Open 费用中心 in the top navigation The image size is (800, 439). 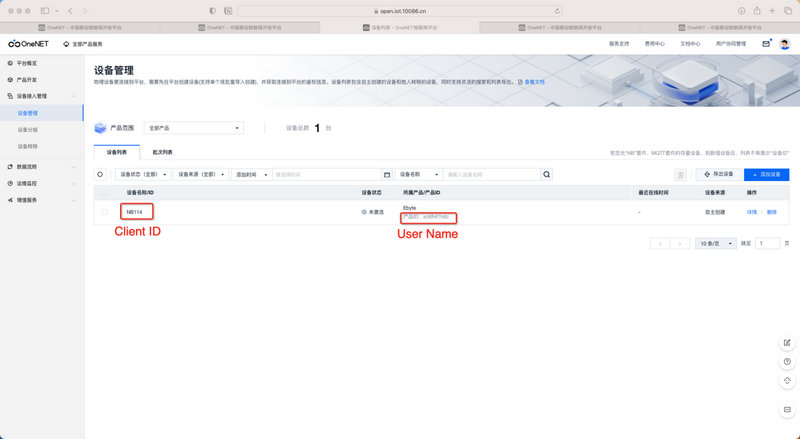pyautogui.click(x=655, y=44)
